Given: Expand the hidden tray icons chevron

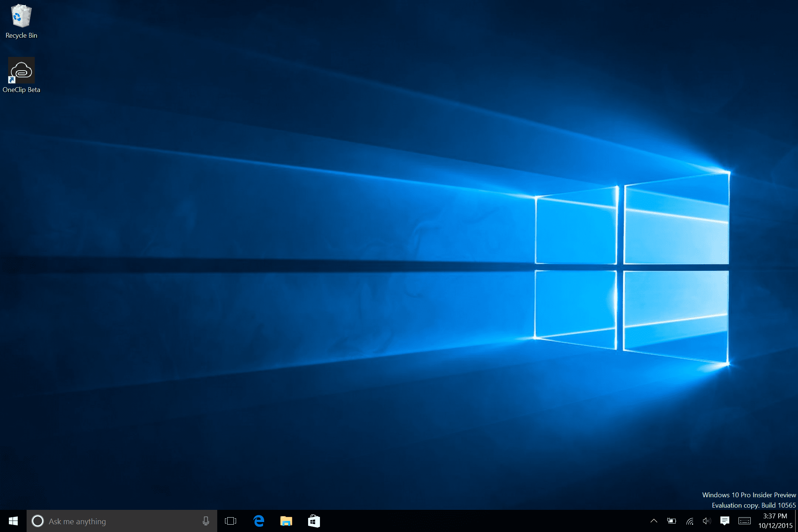Looking at the screenshot, I should pyautogui.click(x=654, y=521).
